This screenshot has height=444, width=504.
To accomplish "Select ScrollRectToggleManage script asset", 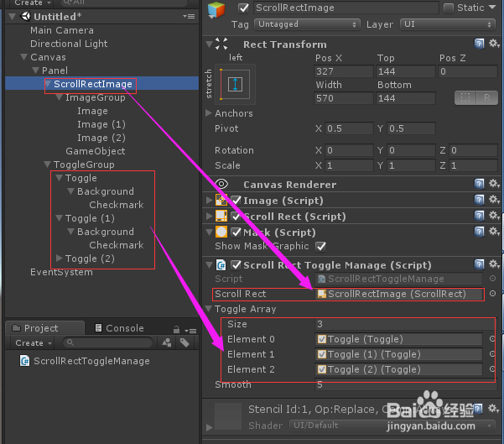I will (85, 361).
